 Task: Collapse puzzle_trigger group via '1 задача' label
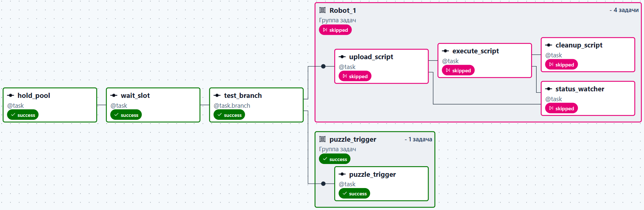coord(418,139)
